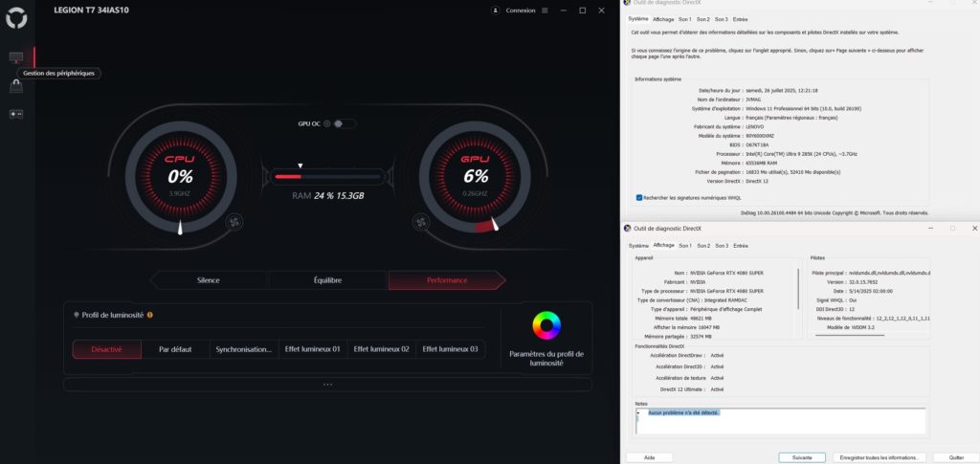Click inside the Notes text box
The image size is (980, 464).
click(x=779, y=421)
